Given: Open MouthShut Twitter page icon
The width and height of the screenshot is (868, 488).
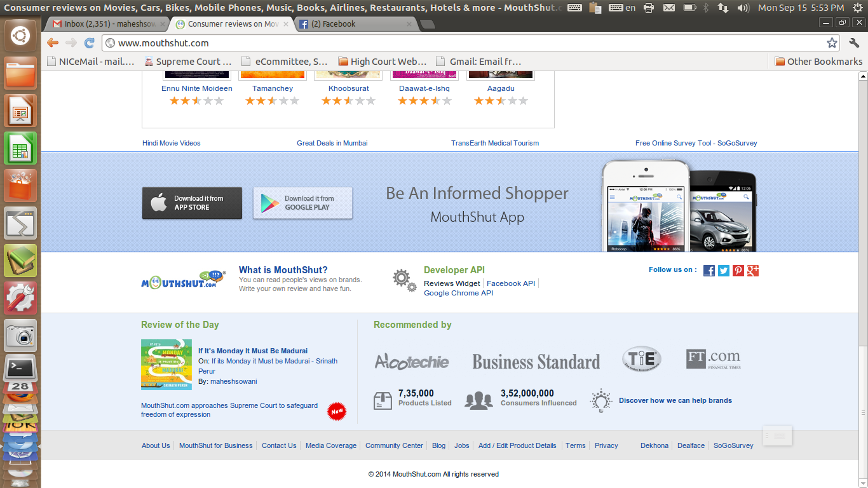Looking at the screenshot, I should [x=724, y=271].
